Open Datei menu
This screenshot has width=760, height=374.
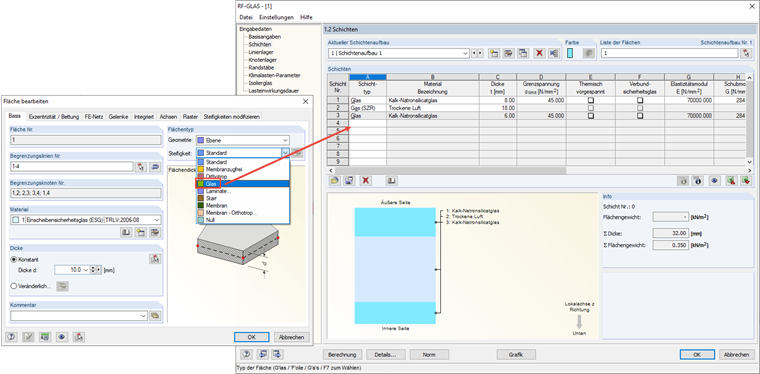click(x=246, y=17)
